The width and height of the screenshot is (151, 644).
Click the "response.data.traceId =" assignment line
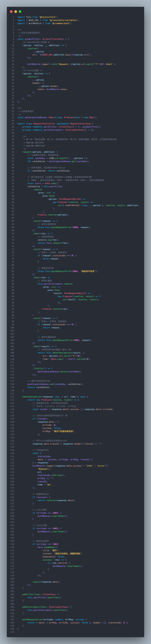pos(67,444)
